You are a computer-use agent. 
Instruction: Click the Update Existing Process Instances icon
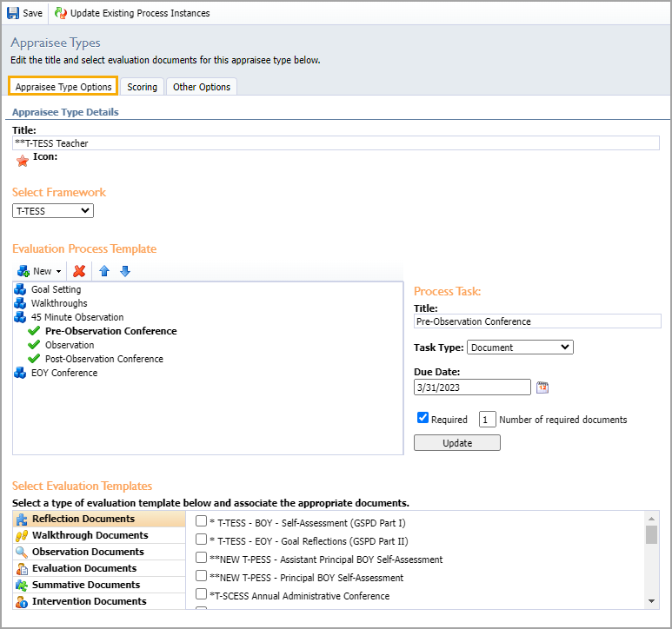[61, 13]
